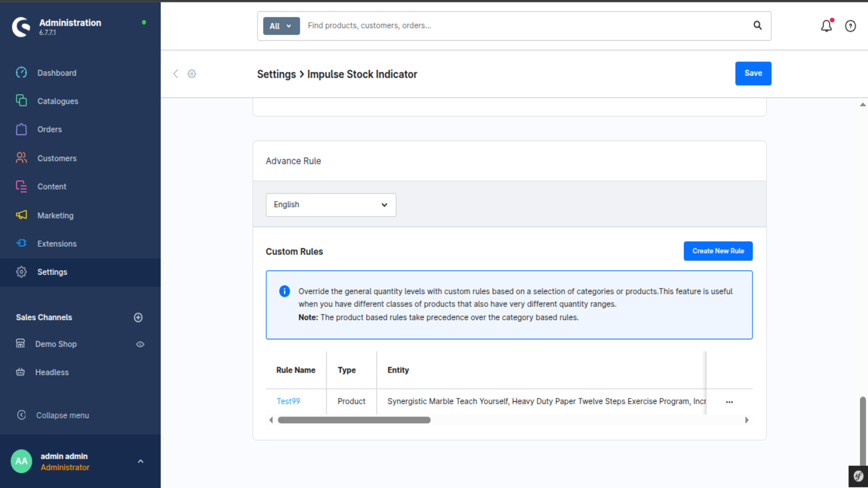The image size is (868, 488).
Task: Click the search magnifier icon
Action: 758,25
